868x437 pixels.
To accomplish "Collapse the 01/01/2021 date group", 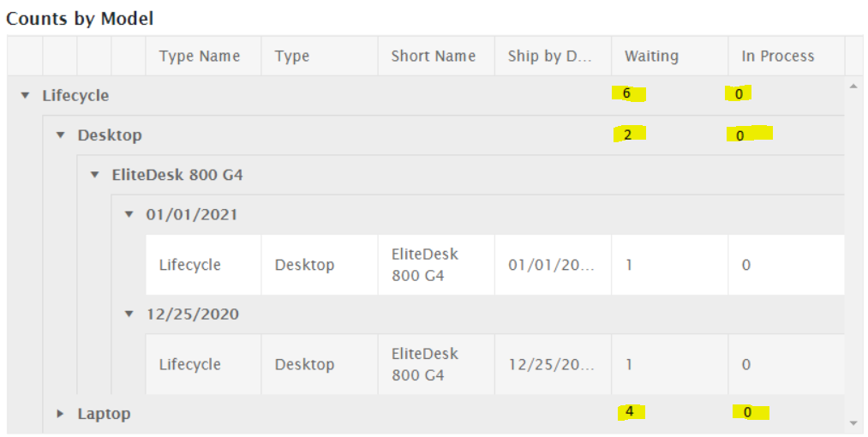I will click(129, 214).
